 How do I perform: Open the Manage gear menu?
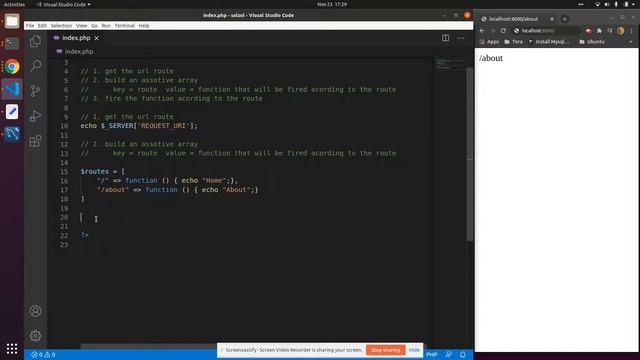point(36,336)
